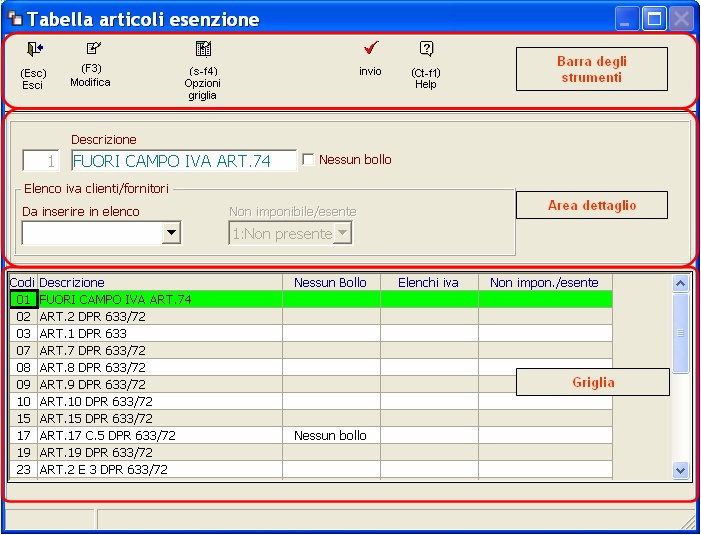This screenshot has width=701, height=535.
Task: Click the Non impon./esente column header
Action: pos(545,282)
